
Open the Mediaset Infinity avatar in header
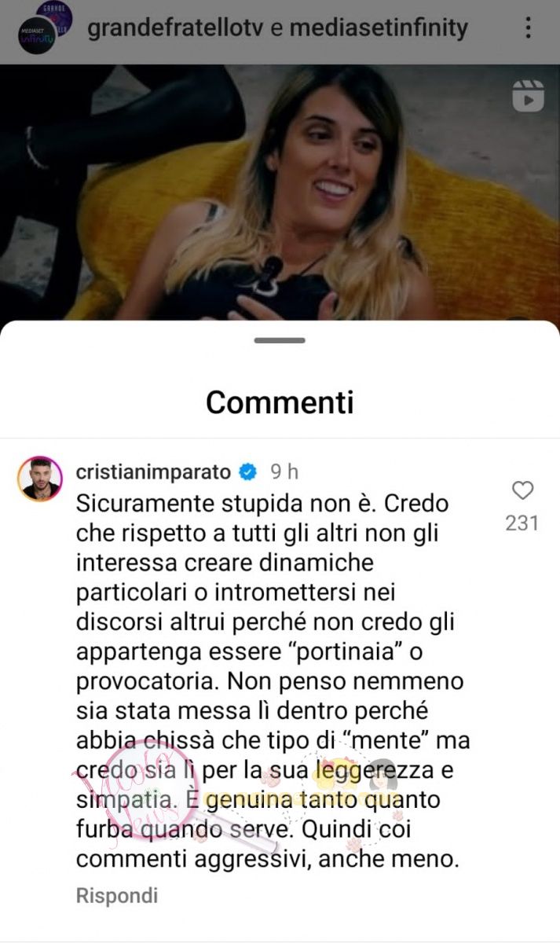click(36, 35)
